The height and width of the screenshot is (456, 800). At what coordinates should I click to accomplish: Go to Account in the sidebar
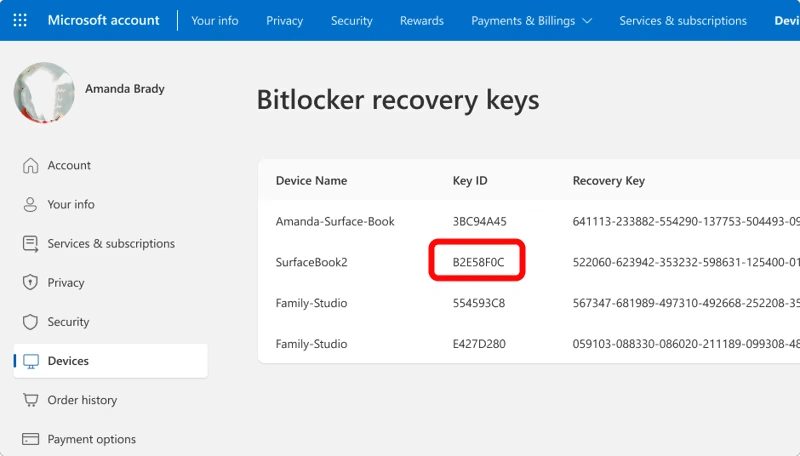coord(69,165)
